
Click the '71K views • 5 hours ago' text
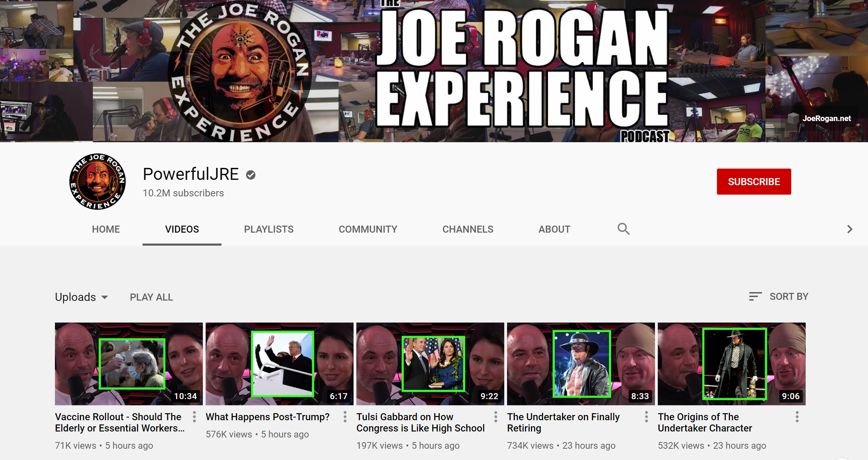[104, 446]
